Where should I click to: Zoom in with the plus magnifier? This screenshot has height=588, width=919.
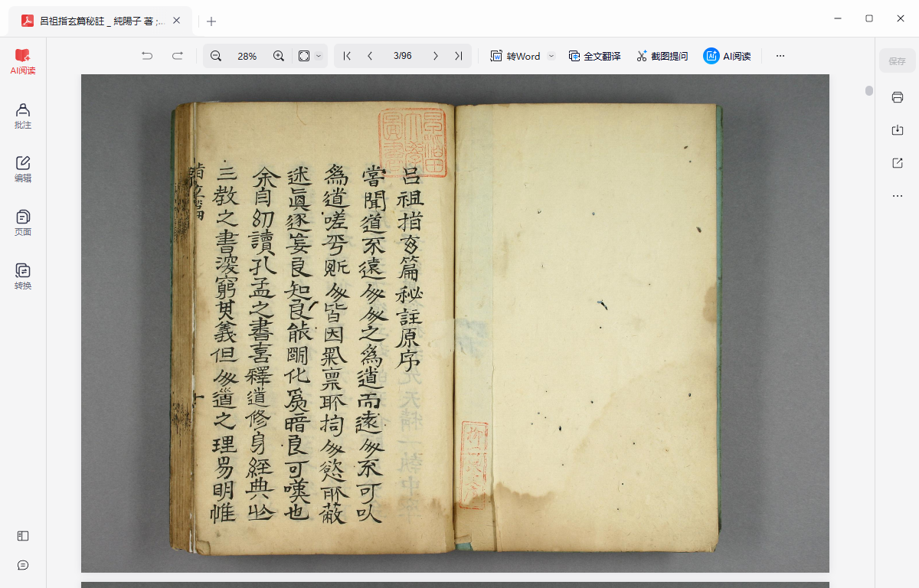[x=279, y=56]
